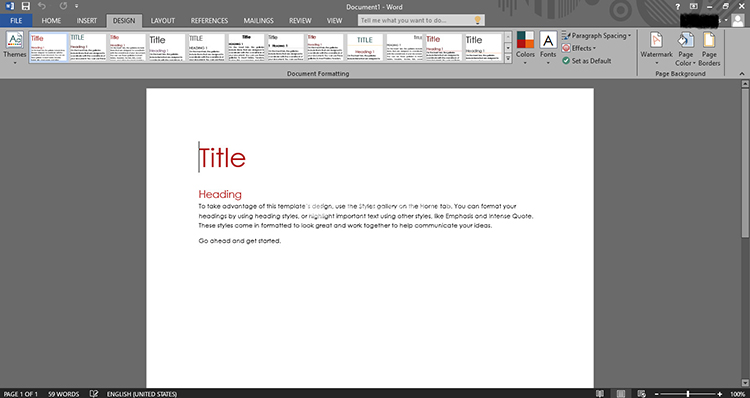Click 'Go ahead and get started.' line

click(x=240, y=241)
